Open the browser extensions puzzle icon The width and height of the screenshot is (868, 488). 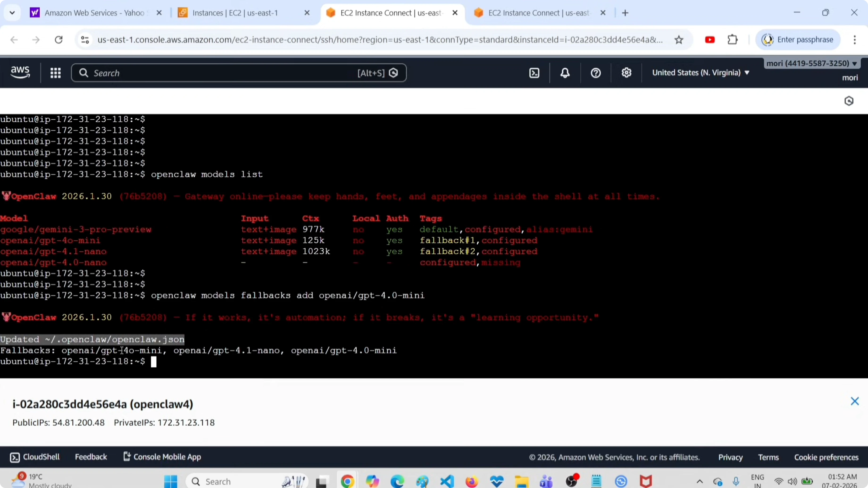point(733,40)
